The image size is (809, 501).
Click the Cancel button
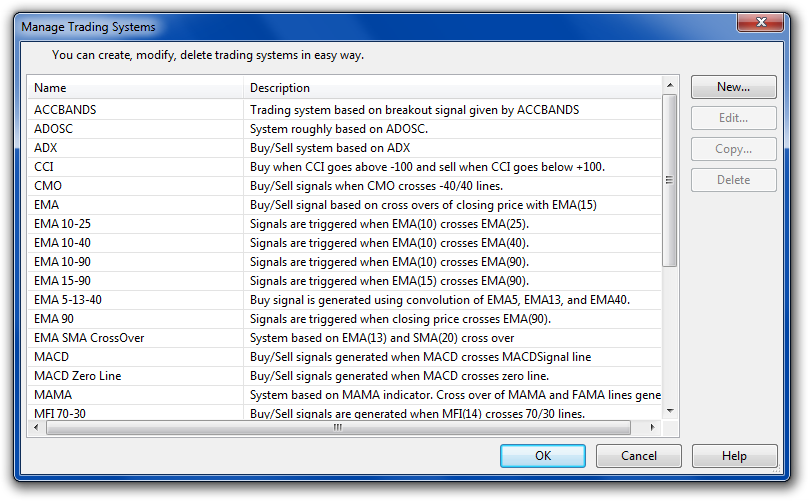(638, 456)
